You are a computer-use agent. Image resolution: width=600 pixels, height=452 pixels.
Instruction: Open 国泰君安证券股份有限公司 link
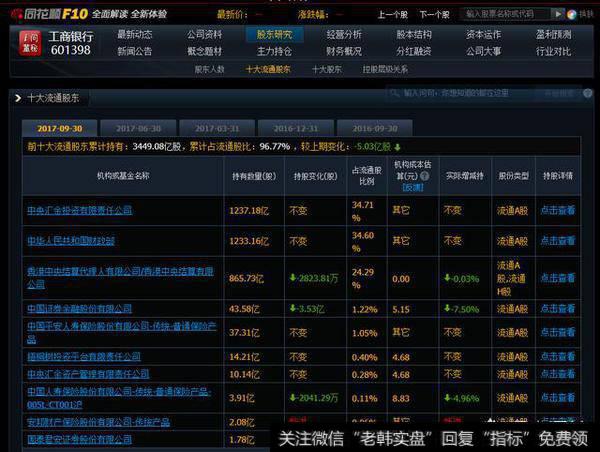point(80,439)
